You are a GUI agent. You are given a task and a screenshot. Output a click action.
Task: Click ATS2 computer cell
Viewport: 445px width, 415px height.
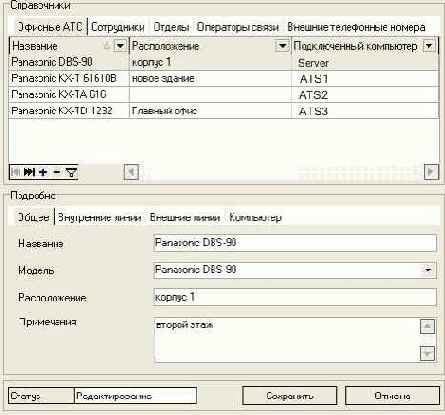coord(365,95)
